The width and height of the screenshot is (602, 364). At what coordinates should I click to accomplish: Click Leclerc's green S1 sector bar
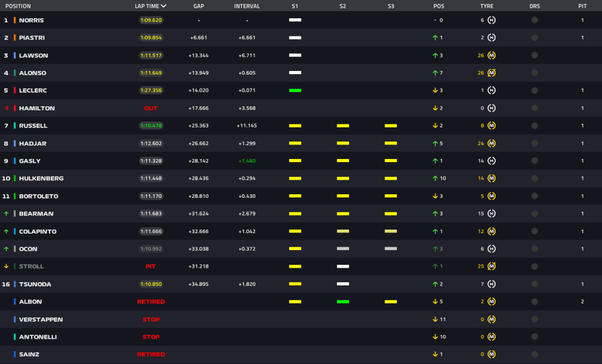pyautogui.click(x=295, y=90)
